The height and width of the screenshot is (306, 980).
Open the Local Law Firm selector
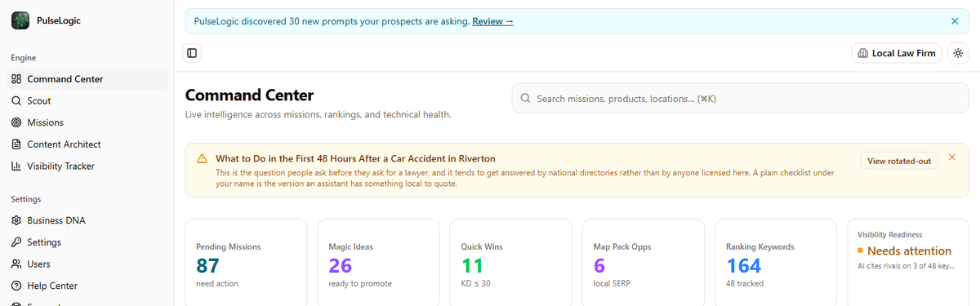point(897,53)
